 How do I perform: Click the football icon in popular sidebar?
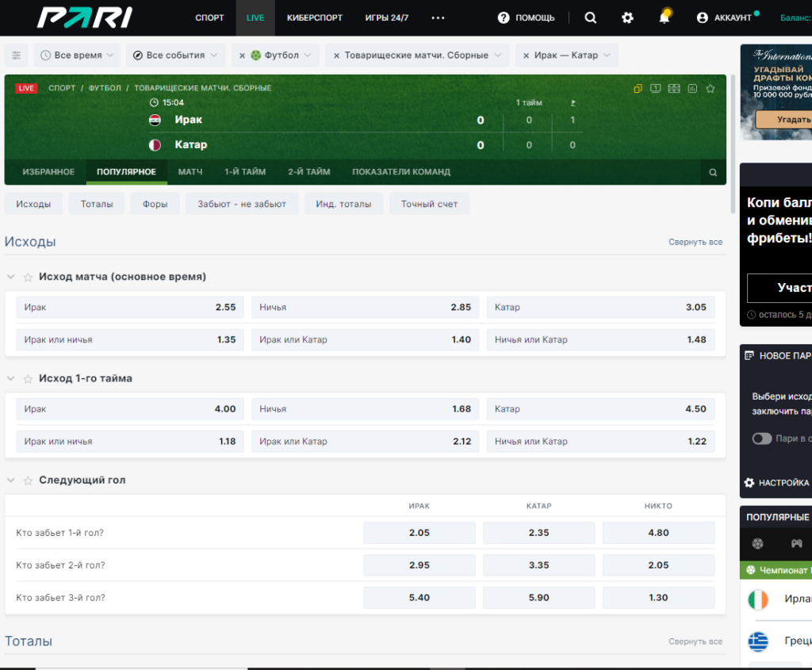(757, 543)
